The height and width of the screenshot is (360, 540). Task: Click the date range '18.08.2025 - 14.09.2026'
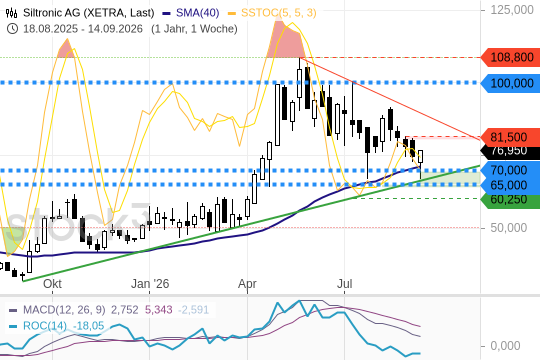[x=83, y=29]
